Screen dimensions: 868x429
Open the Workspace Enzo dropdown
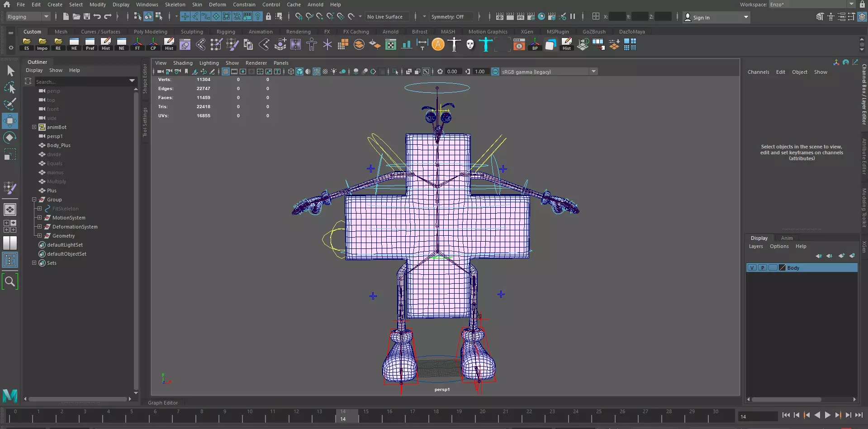tap(811, 4)
